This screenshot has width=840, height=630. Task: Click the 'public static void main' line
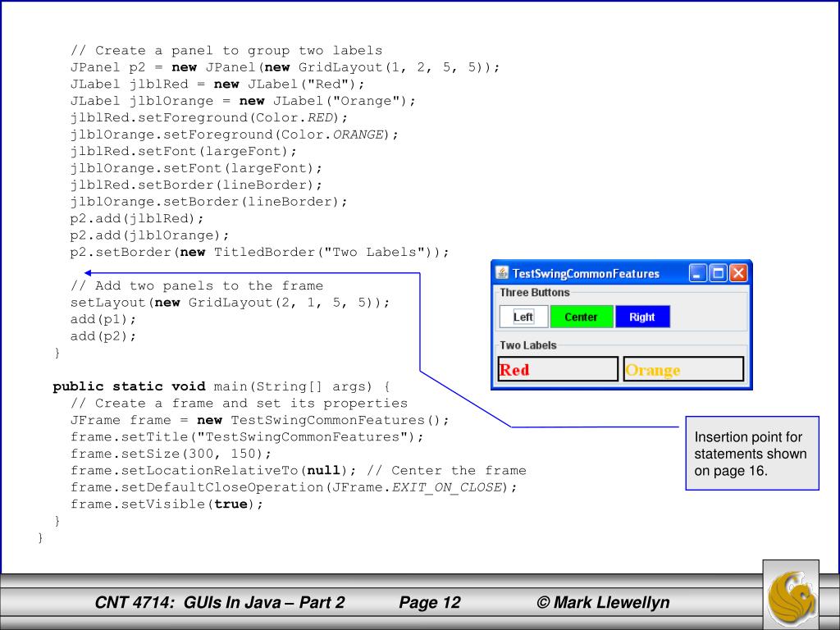[x=221, y=387]
